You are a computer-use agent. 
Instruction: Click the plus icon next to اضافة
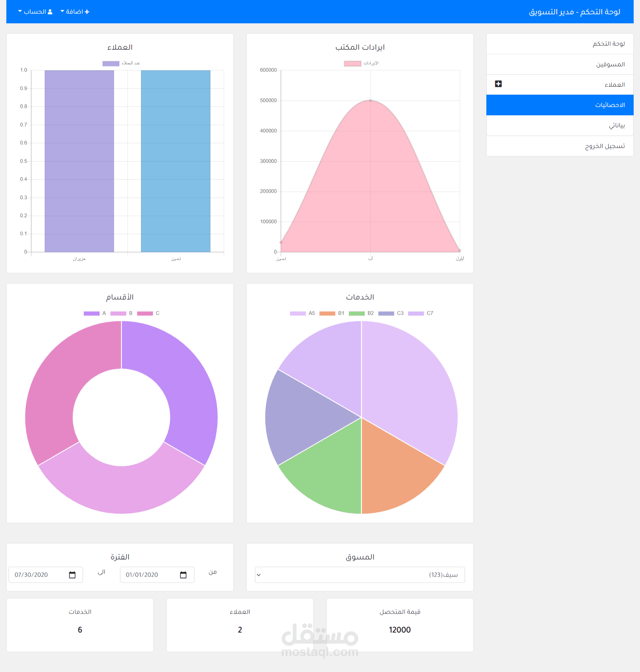(87, 12)
